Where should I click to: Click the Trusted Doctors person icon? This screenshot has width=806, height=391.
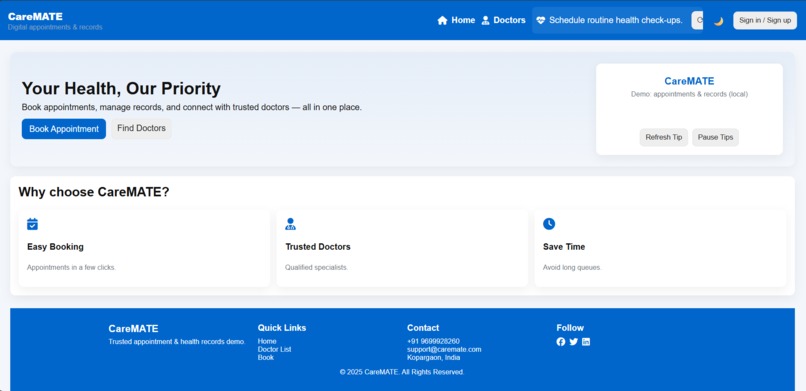(290, 224)
